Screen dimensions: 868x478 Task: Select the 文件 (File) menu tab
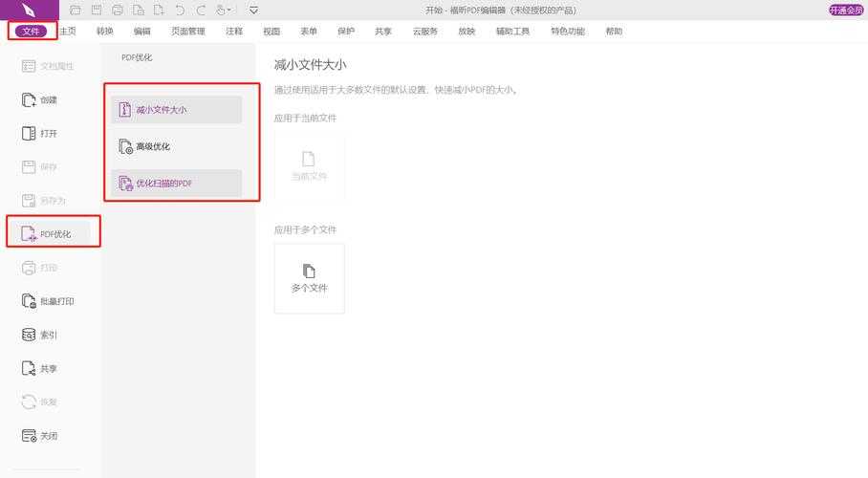[x=31, y=32]
